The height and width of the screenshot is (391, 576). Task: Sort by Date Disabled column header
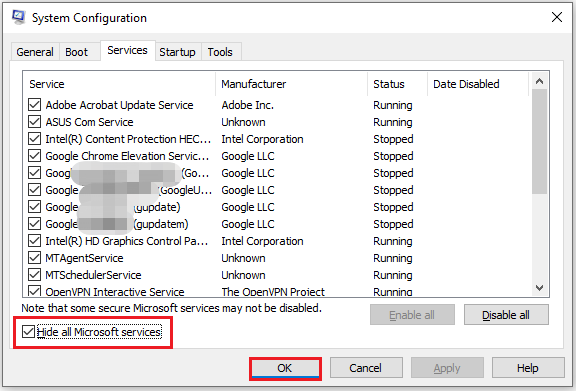point(478,84)
